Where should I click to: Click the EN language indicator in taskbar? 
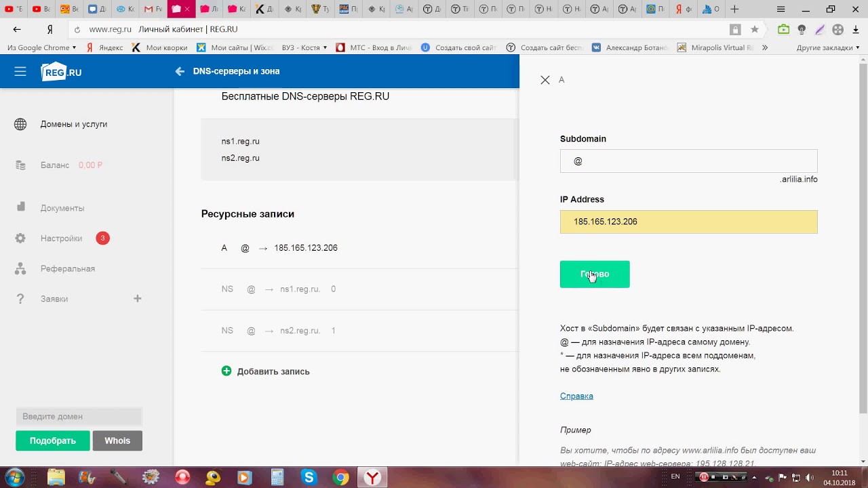point(675,477)
